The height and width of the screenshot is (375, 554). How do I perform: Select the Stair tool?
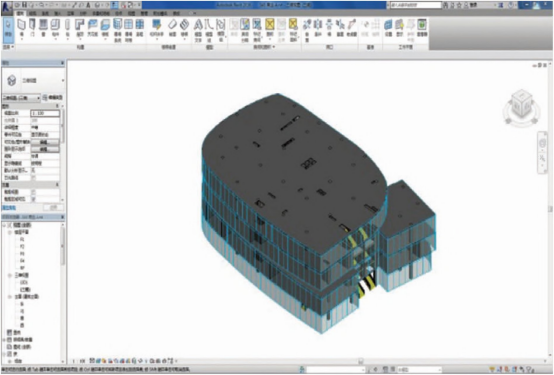(184, 28)
